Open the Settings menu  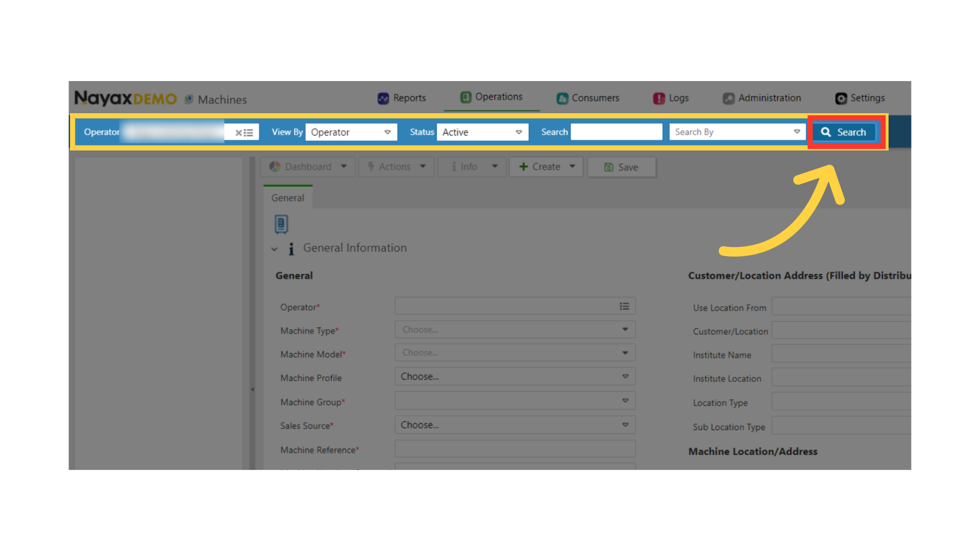coord(860,98)
